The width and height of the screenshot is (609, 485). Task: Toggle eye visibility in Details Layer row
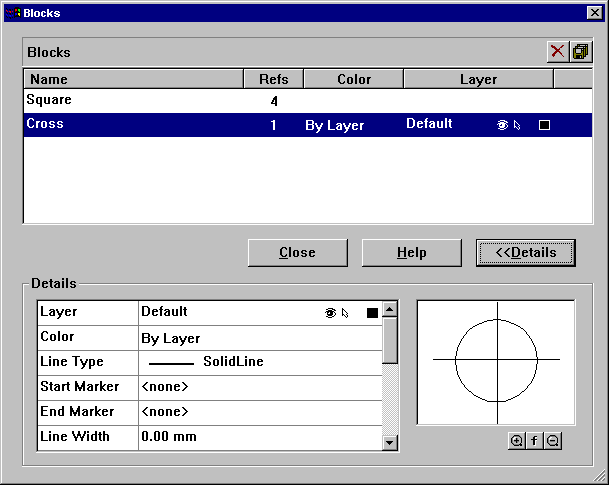coord(330,313)
